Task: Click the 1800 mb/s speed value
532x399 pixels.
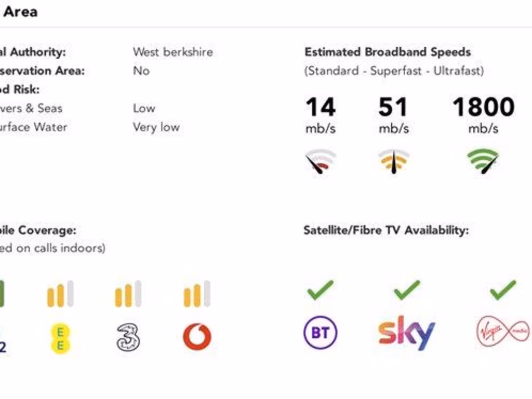Action: [483, 108]
